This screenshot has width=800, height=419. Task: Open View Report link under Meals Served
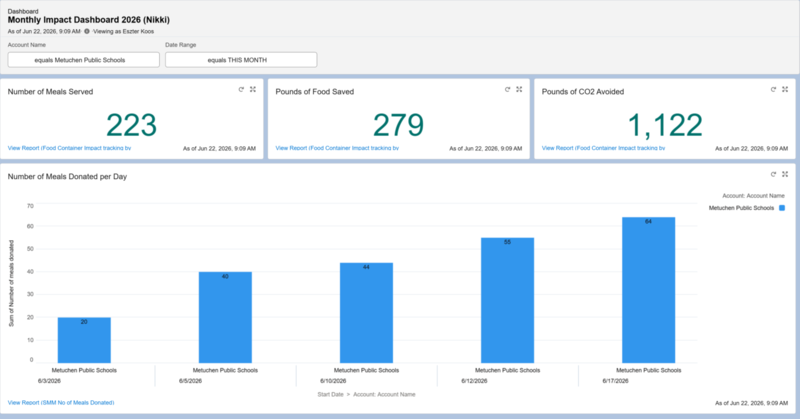click(69, 148)
